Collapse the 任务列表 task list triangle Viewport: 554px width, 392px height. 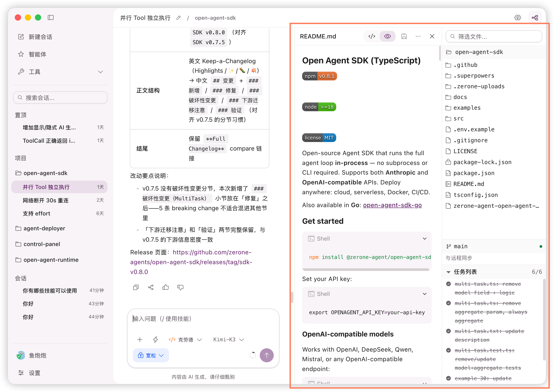(x=448, y=272)
